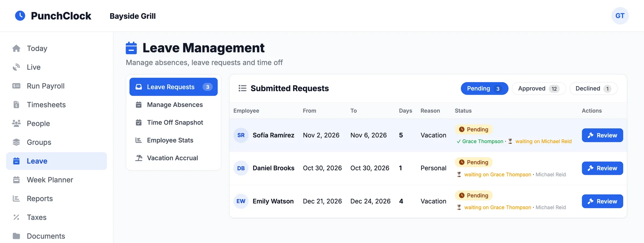The width and height of the screenshot is (644, 243).
Task: Click the Submitted Requests list icon
Action: coord(243,88)
